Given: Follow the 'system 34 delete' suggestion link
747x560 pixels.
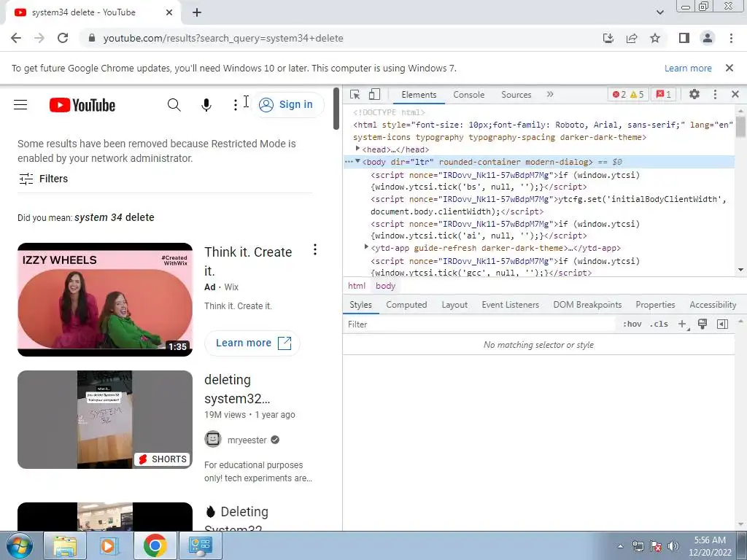Looking at the screenshot, I should point(115,217).
